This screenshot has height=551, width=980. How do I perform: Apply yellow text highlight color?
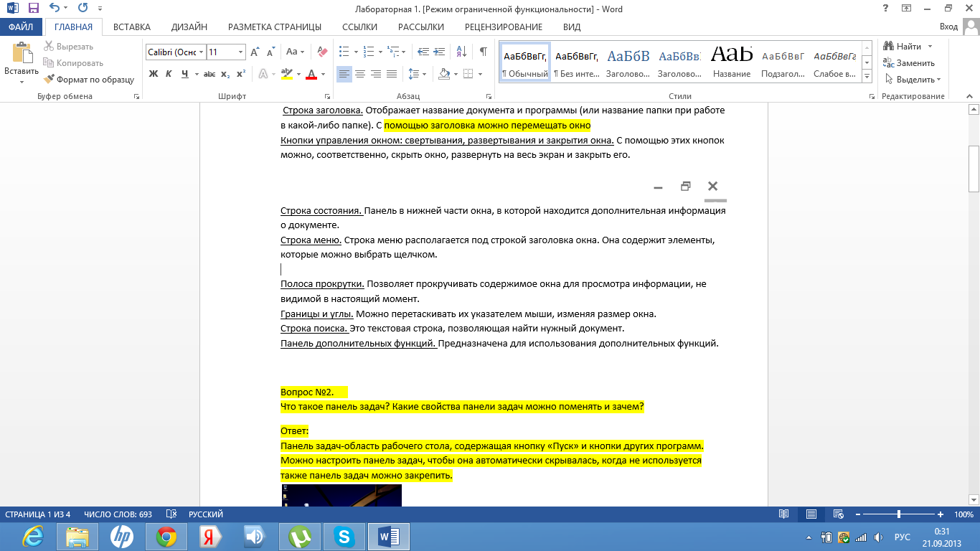coord(287,74)
